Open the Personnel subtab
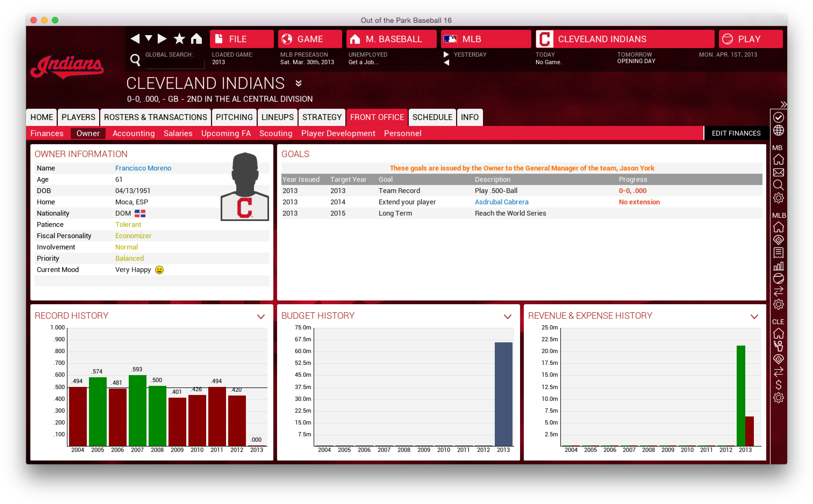The height and width of the screenshot is (504, 813). tap(402, 133)
